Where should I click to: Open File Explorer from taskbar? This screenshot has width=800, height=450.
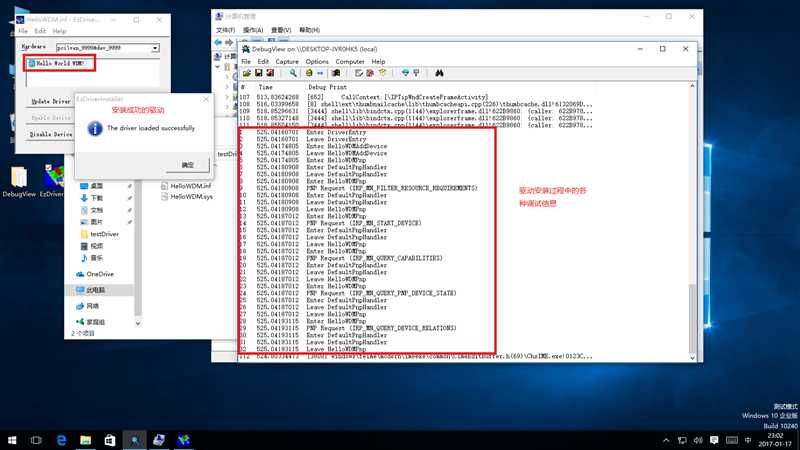click(x=86, y=440)
